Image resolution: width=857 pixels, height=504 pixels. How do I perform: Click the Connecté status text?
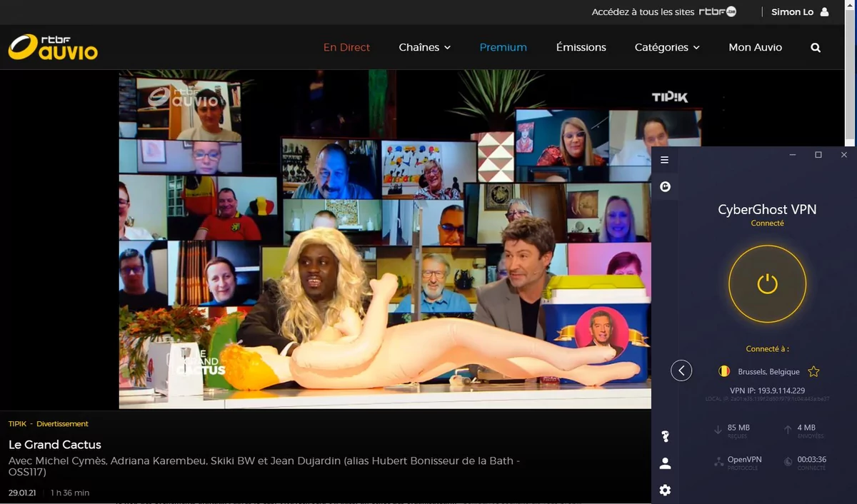click(x=767, y=223)
